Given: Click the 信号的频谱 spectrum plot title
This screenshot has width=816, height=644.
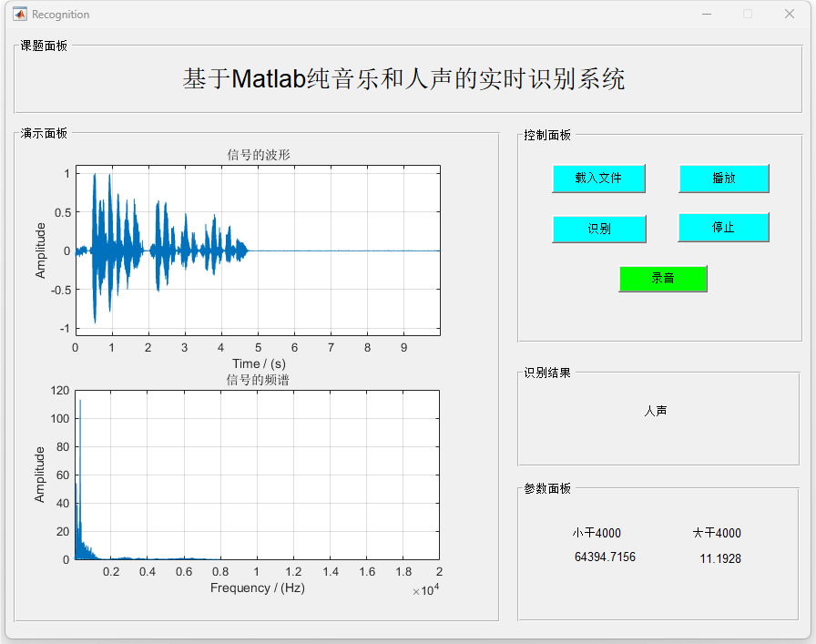Looking at the screenshot, I should point(258,380).
